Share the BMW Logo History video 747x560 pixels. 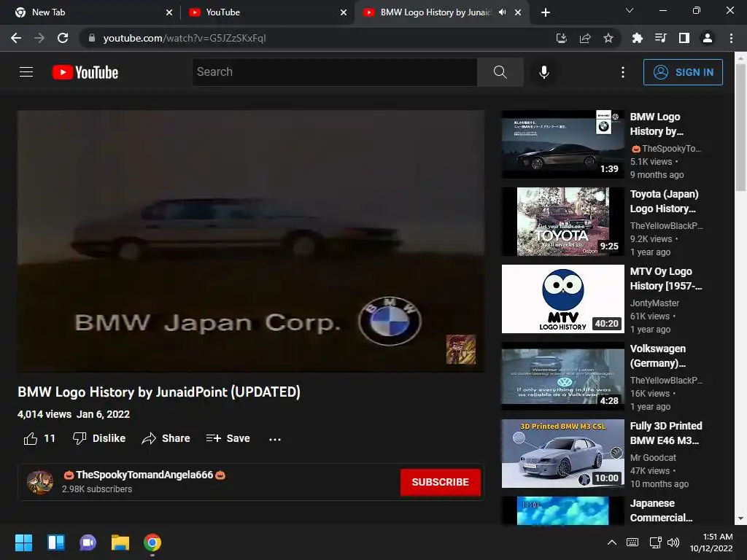coord(166,438)
